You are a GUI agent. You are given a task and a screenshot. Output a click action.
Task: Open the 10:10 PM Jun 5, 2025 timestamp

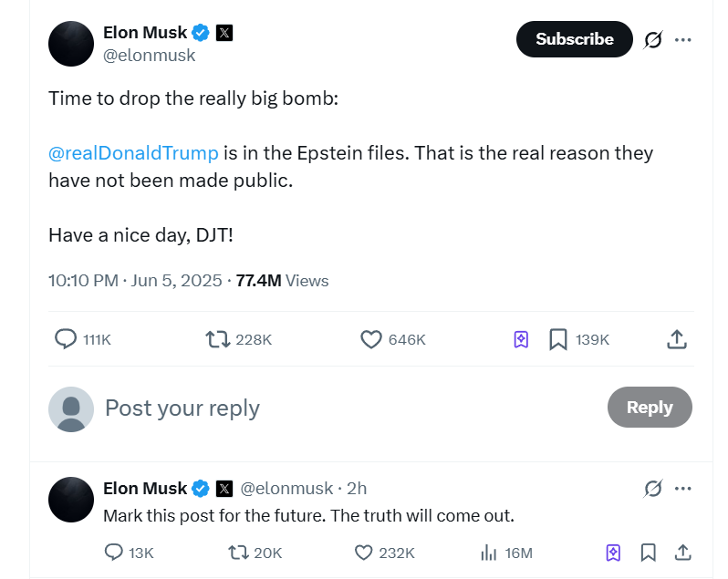135,281
